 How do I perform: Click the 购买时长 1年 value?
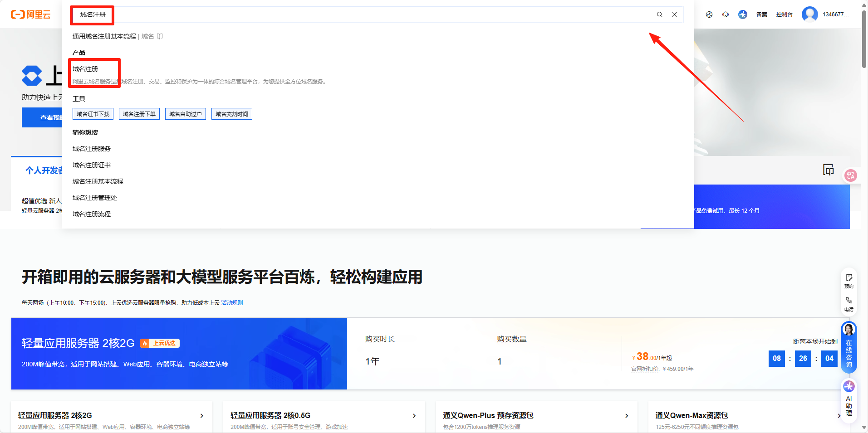click(373, 361)
